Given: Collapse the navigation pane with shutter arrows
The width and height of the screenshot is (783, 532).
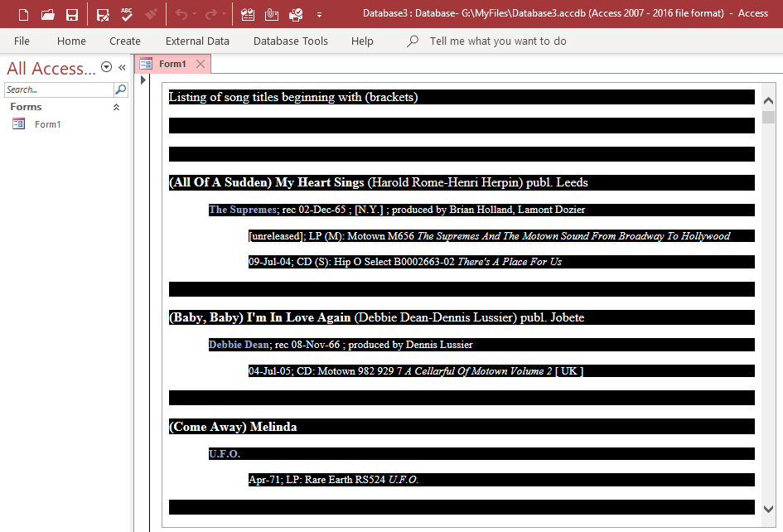Looking at the screenshot, I should pos(122,67).
